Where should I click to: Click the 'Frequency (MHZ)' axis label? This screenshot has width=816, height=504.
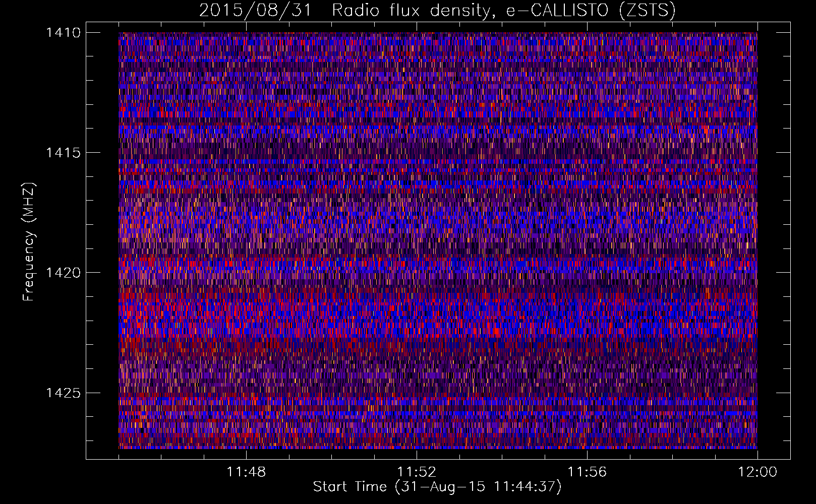29,242
